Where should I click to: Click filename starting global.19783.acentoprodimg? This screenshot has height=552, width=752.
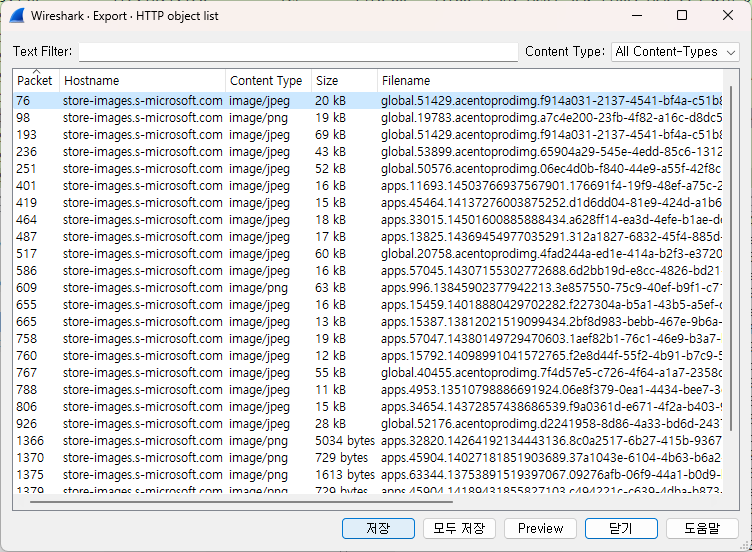551,118
